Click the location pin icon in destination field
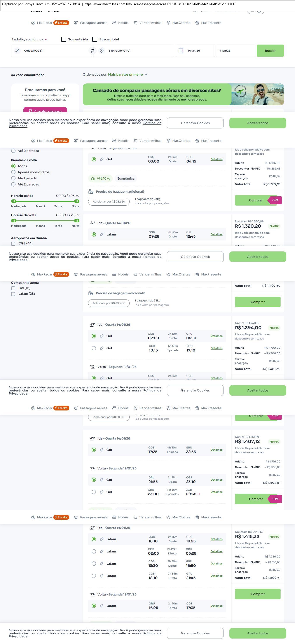 pos(102,51)
